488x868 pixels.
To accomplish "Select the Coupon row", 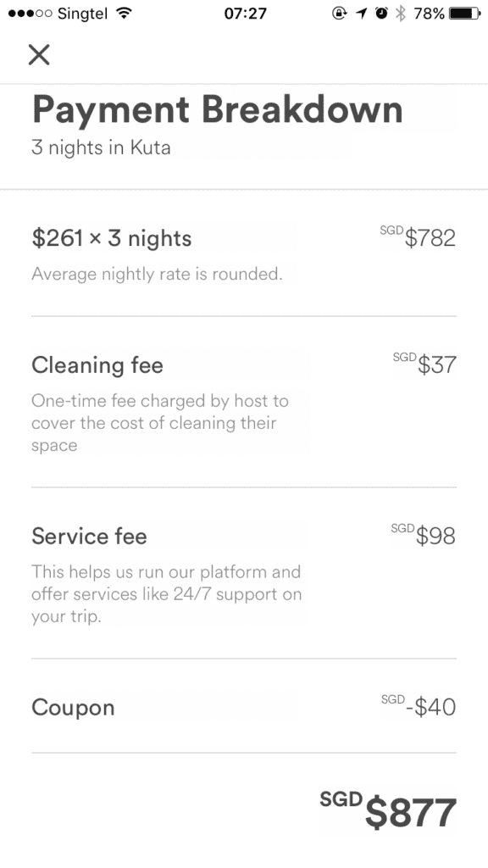I will coord(244,706).
